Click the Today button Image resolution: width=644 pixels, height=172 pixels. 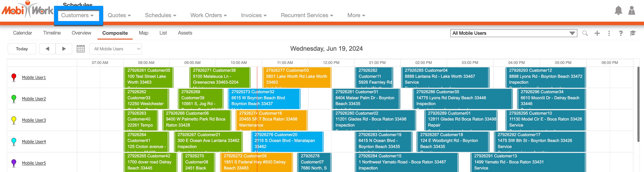tap(22, 49)
